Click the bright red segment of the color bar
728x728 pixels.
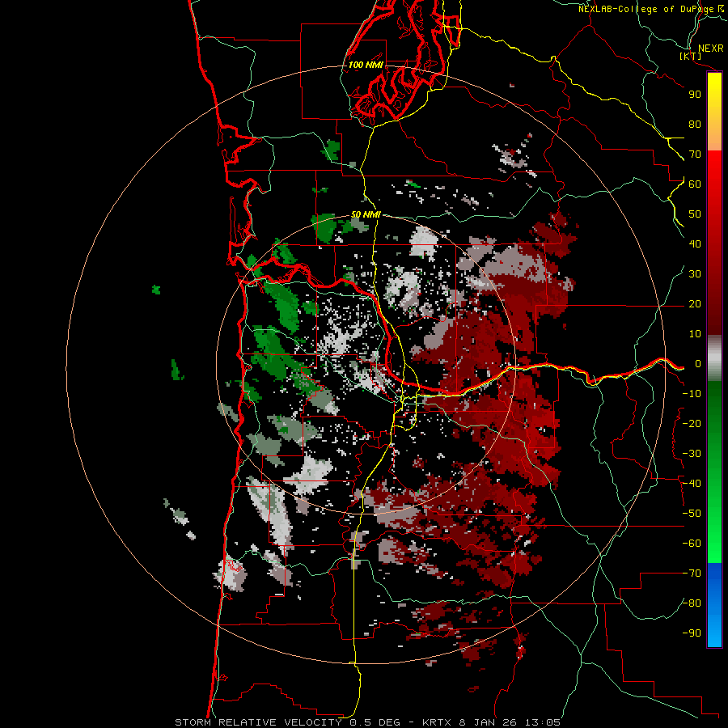[714, 168]
